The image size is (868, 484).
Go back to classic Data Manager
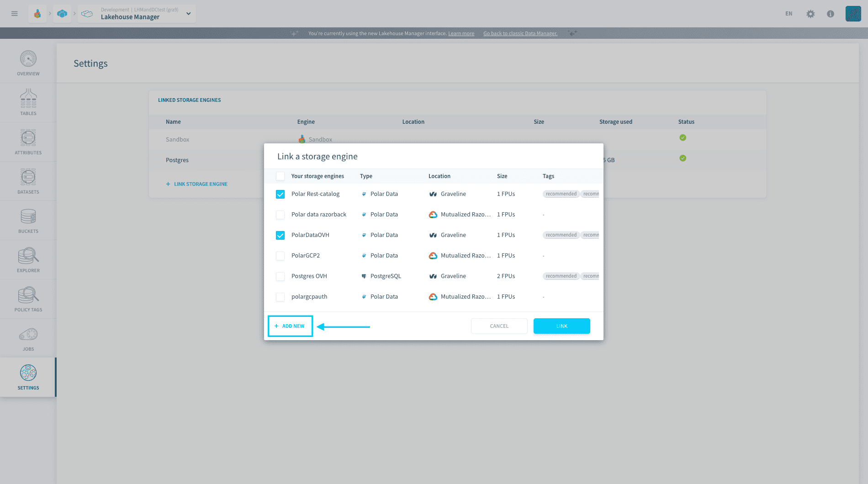pos(520,33)
